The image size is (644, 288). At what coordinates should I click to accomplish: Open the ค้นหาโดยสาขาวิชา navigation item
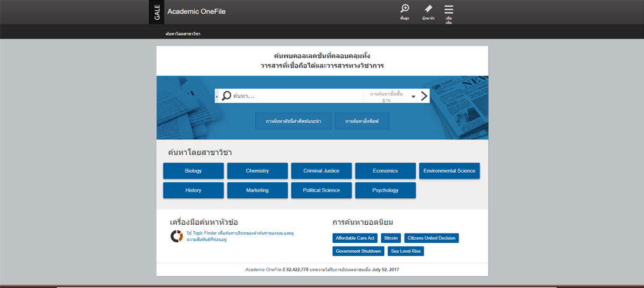point(182,33)
